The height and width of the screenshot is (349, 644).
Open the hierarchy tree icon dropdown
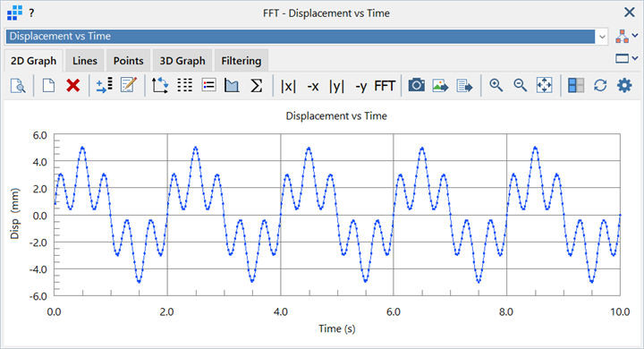coord(626,36)
